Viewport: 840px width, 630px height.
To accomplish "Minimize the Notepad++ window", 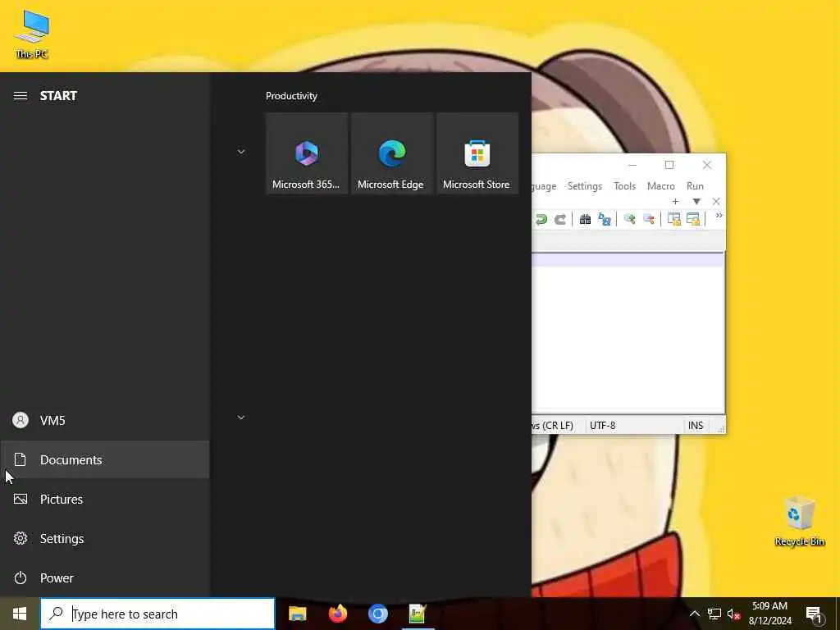I will (x=632, y=165).
